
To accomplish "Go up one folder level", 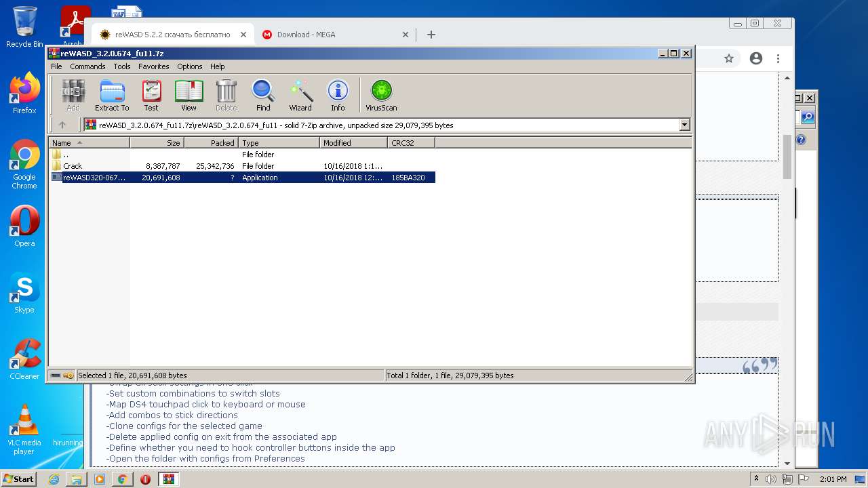I will [62, 125].
